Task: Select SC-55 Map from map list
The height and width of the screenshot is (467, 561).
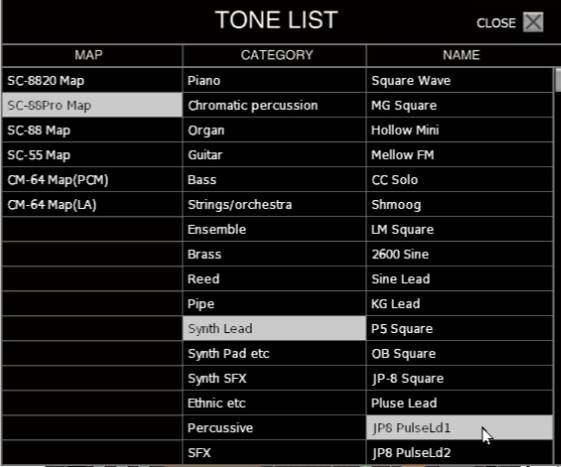Action: coord(92,155)
